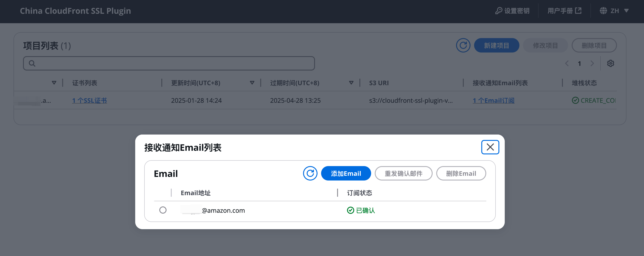Click the 堆栈状态 column header

click(x=584, y=83)
